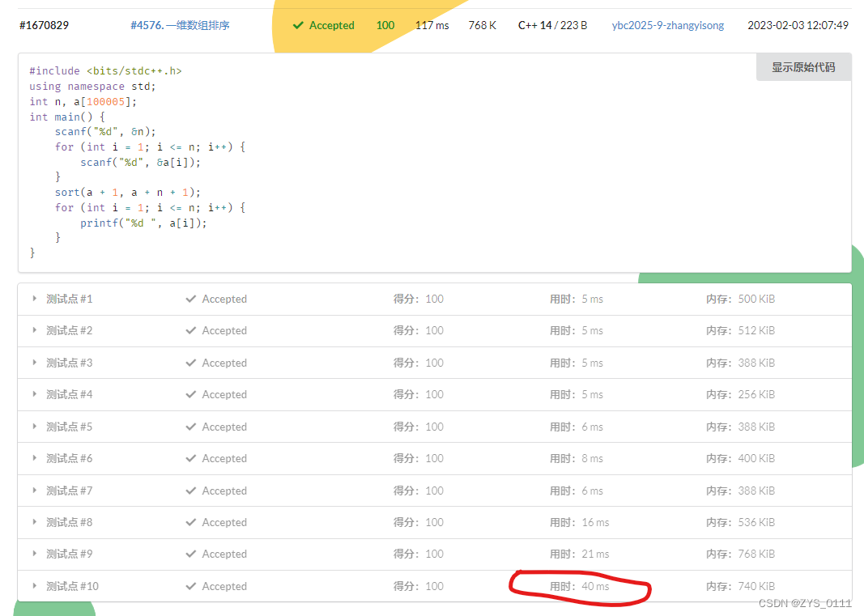Click the total time 117 ms
The image size is (864, 616).
(x=432, y=25)
